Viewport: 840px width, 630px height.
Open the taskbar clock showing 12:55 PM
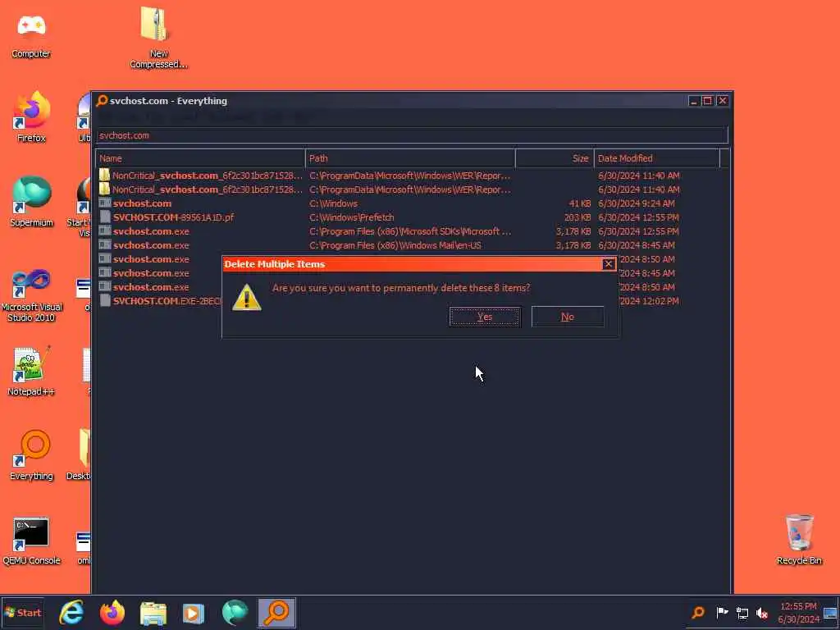tap(798, 613)
